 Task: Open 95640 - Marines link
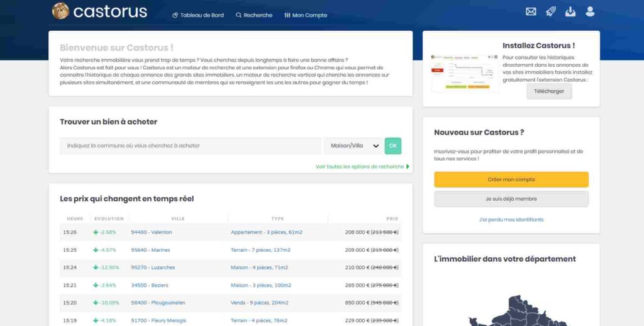(150, 250)
